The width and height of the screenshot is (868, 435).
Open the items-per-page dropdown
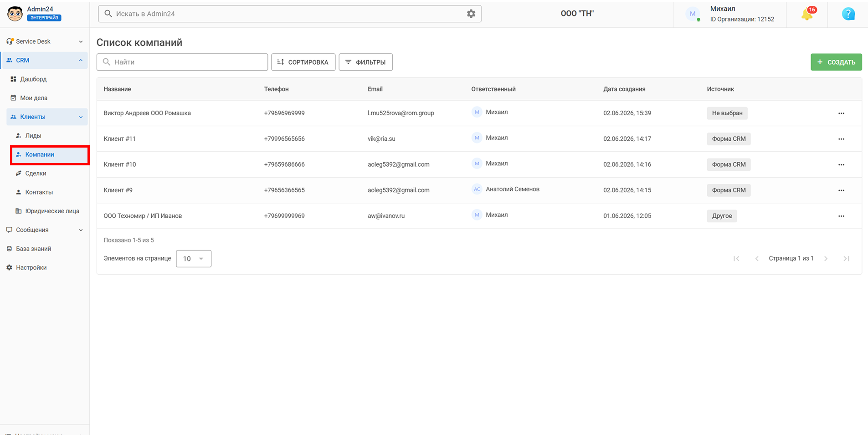(194, 259)
